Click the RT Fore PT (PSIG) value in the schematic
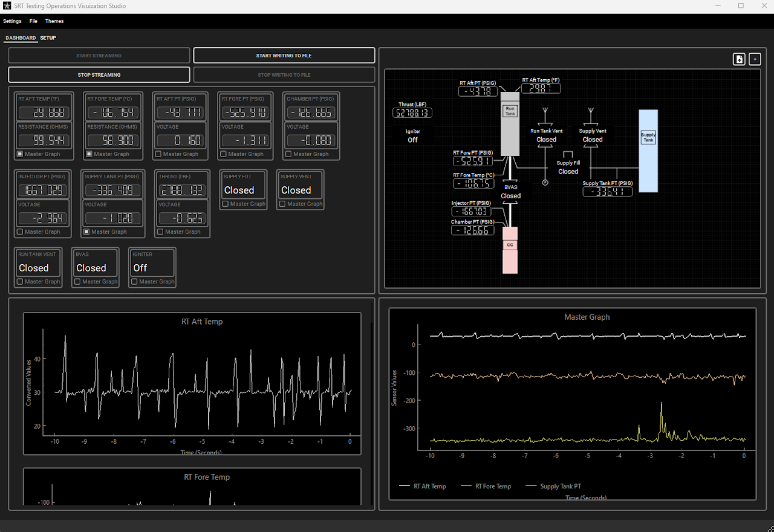774x532 pixels. pos(473,161)
